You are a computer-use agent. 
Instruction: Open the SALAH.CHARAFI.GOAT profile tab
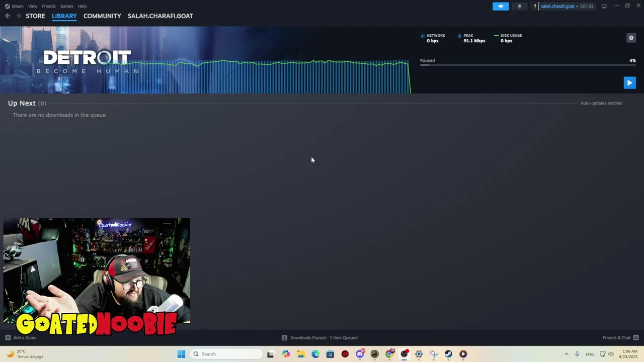(x=160, y=16)
